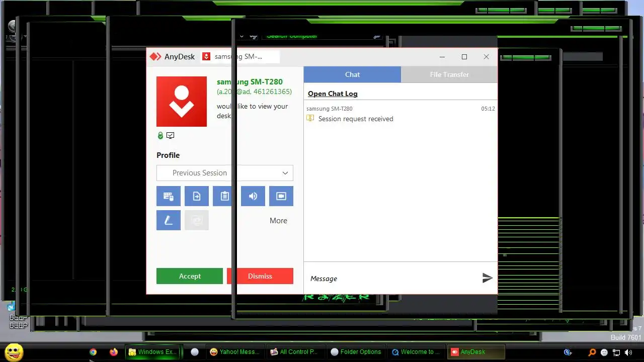Toggle keyboard and mouse control permission
Viewport: 644px width, 362px height.
click(169, 196)
